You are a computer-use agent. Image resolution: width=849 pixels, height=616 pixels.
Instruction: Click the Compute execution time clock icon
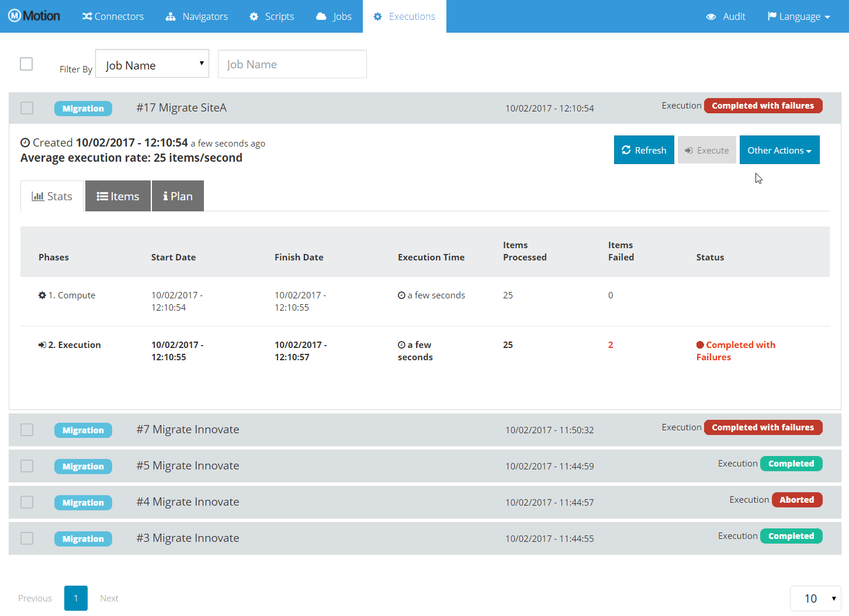(x=401, y=295)
